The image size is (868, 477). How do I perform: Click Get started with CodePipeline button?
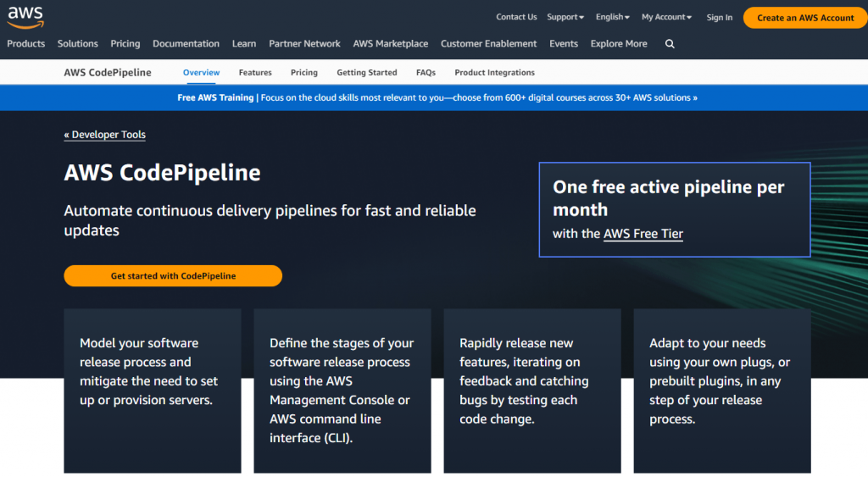tap(173, 275)
